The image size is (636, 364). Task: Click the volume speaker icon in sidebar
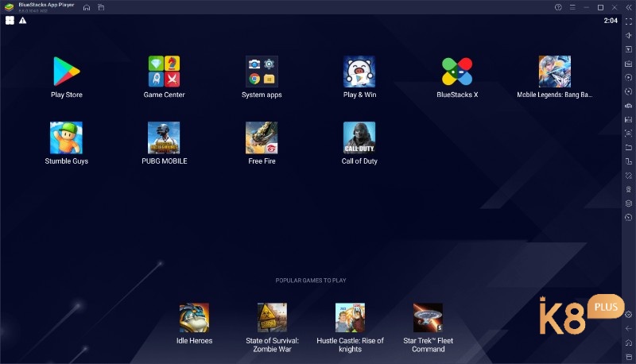(629, 35)
